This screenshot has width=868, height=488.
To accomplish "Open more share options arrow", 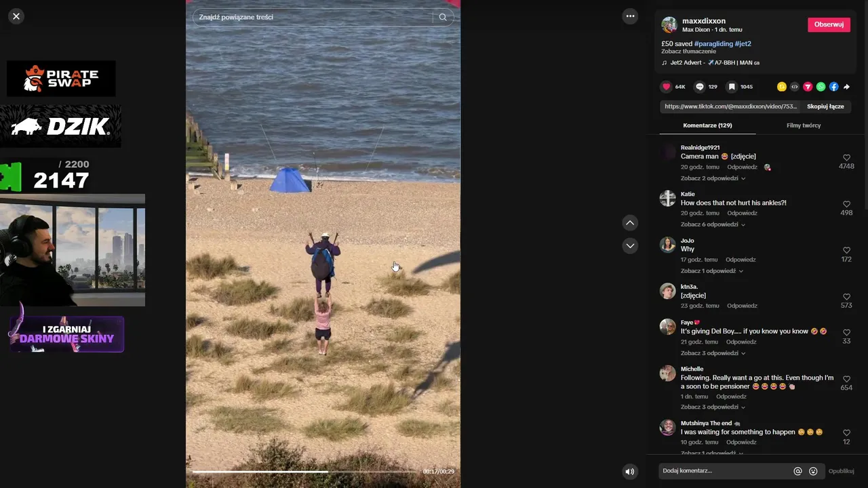I will [x=847, y=87].
